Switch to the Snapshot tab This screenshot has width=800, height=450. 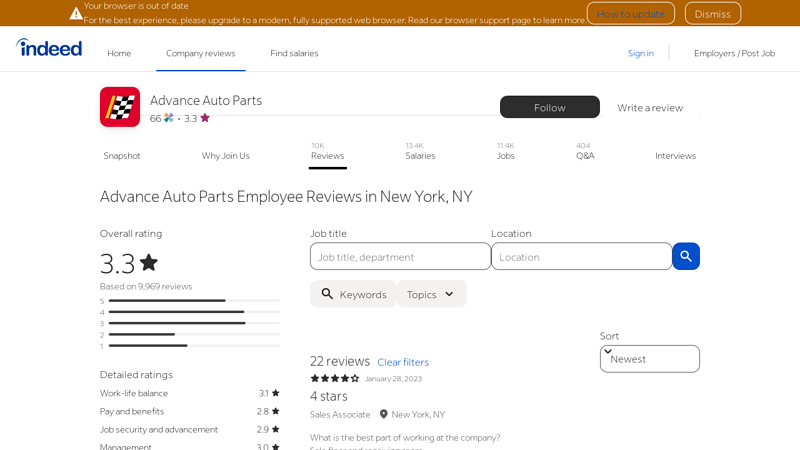click(121, 156)
